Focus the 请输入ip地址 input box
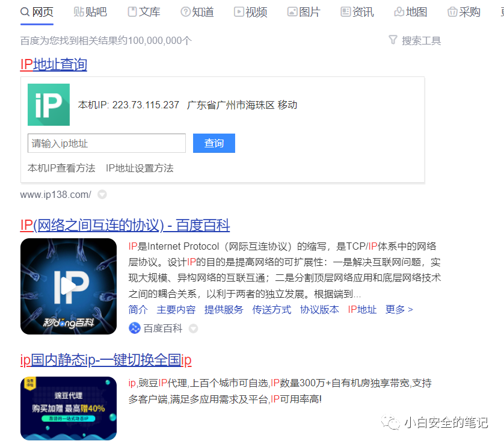The image size is (504, 444). 106,143
